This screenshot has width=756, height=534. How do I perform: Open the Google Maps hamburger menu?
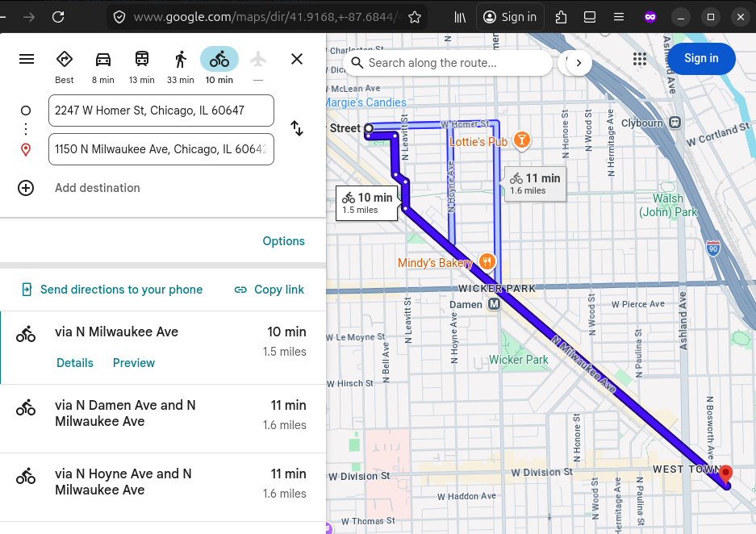[x=27, y=59]
